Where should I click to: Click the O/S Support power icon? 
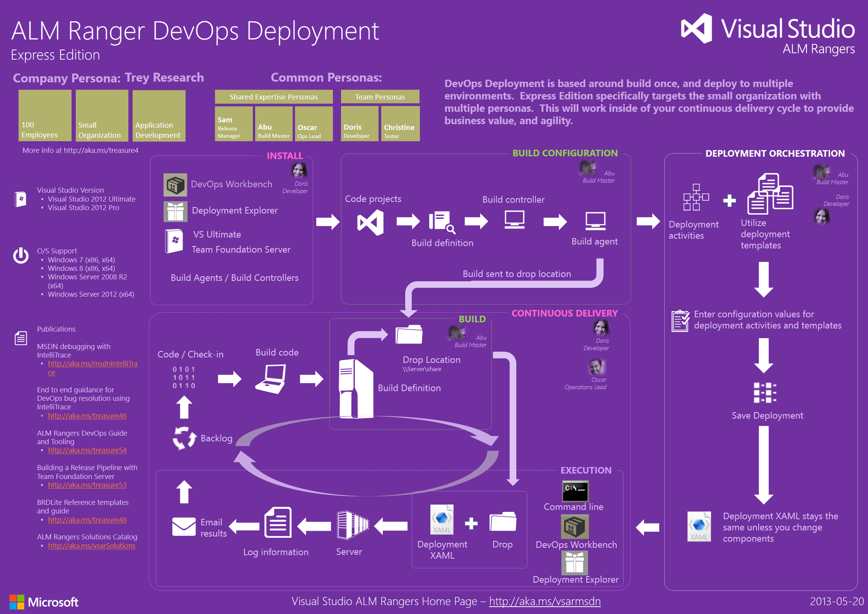21,255
